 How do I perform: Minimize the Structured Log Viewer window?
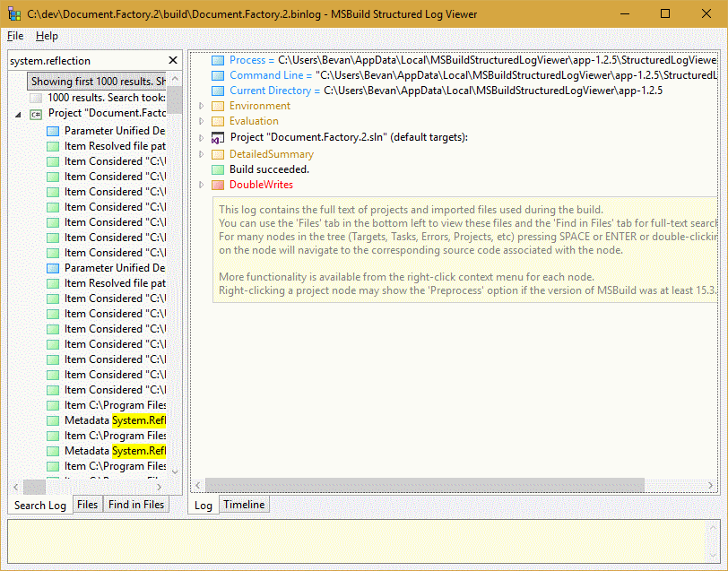click(x=625, y=14)
